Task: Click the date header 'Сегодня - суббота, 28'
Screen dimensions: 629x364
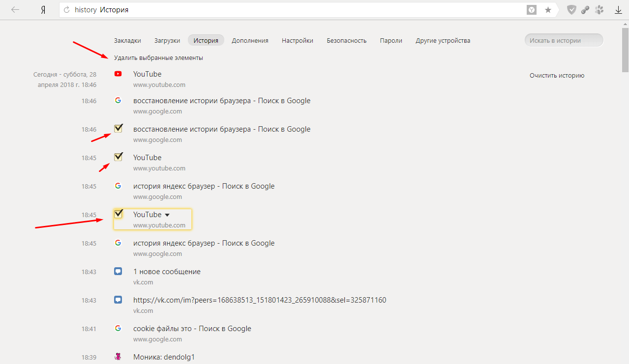Action: [65, 75]
